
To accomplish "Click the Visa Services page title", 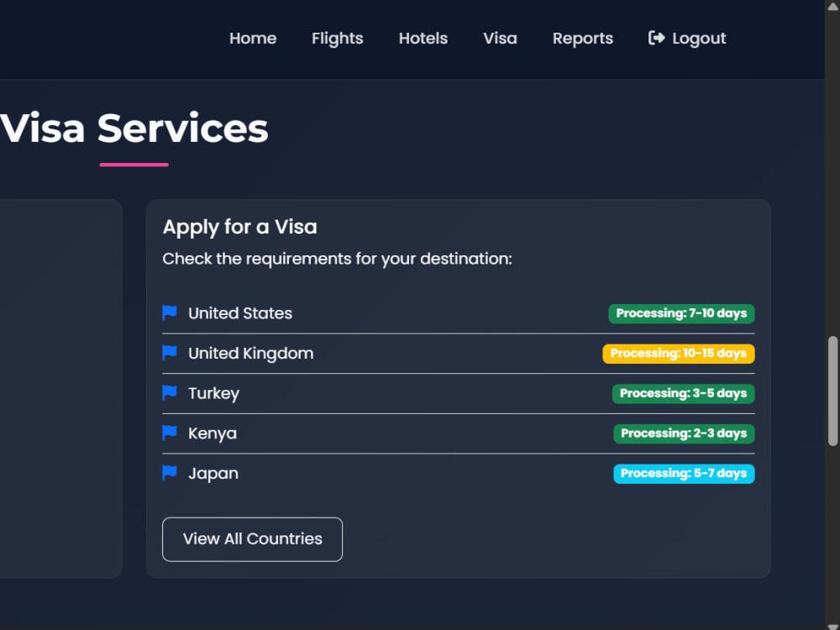I will coord(134,129).
